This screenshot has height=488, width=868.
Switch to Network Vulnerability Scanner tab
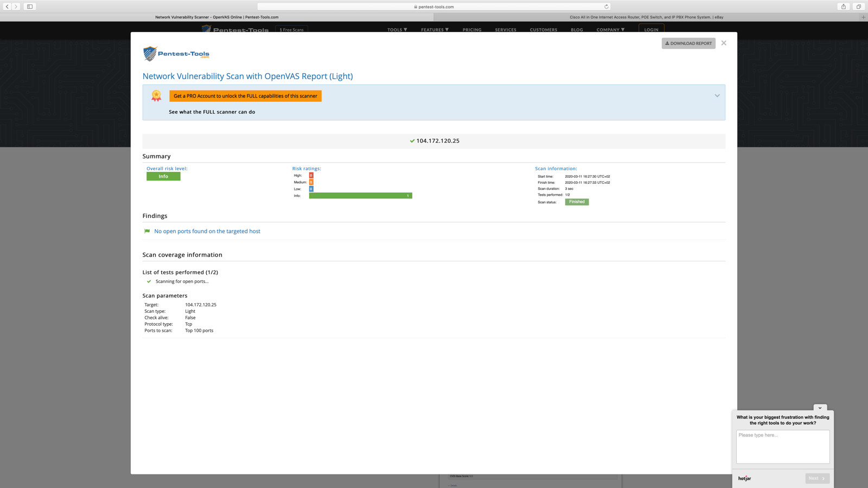click(217, 17)
